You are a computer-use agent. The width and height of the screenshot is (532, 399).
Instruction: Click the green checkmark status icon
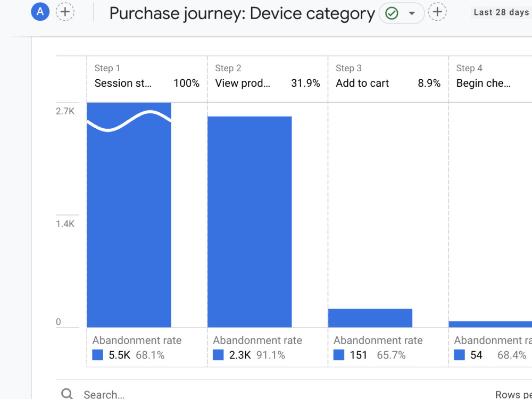click(392, 13)
